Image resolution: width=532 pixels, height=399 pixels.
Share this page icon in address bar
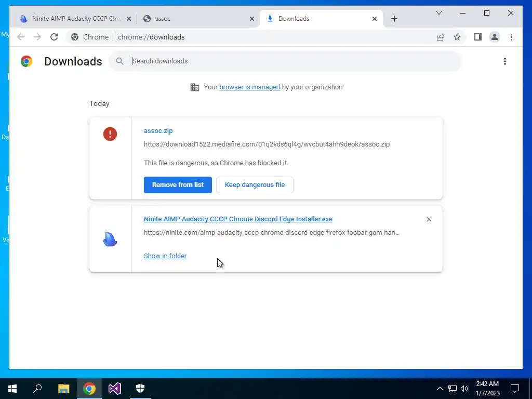(441, 37)
